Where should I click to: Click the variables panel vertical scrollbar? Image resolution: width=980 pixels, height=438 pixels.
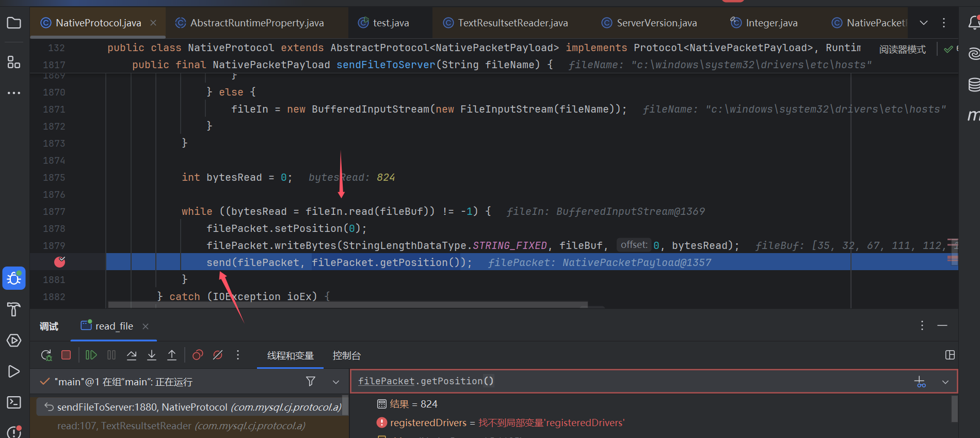click(x=954, y=410)
